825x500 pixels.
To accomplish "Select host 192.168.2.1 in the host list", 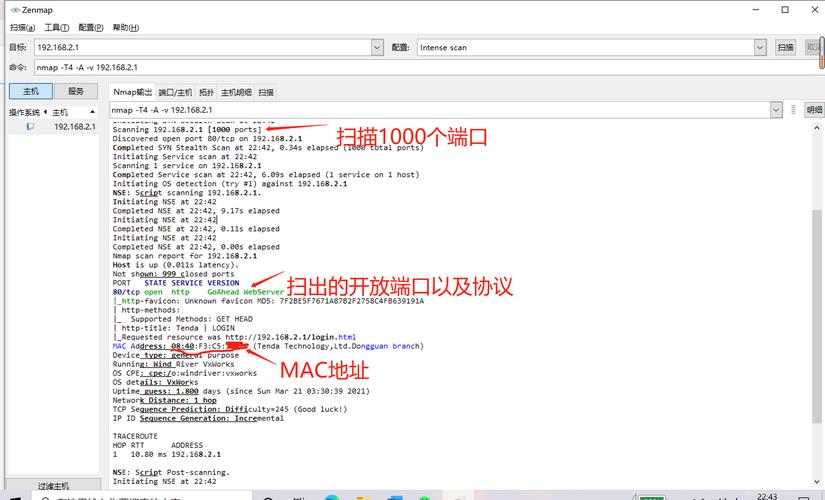I will tap(74, 127).
